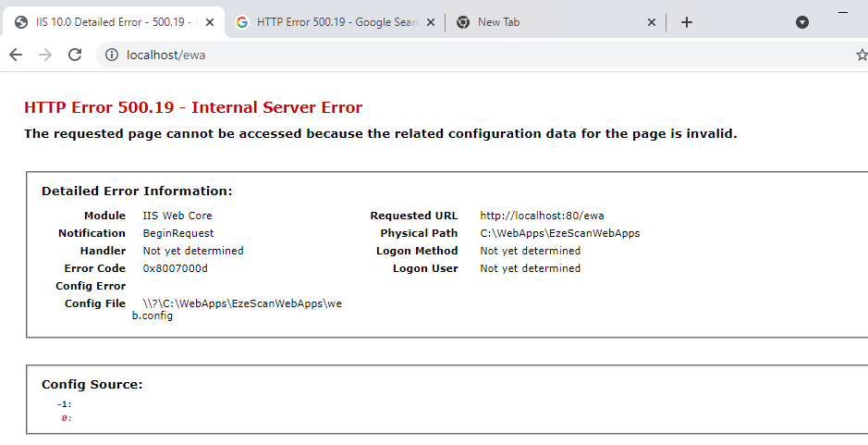868x445 pixels.
Task: Minimize the Chrome browser window
Action: pyautogui.click(x=843, y=11)
